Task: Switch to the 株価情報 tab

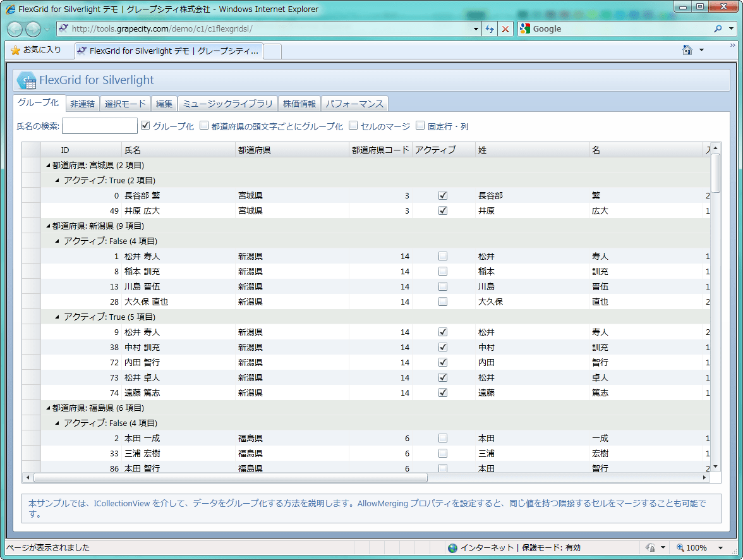Action: 300,103
